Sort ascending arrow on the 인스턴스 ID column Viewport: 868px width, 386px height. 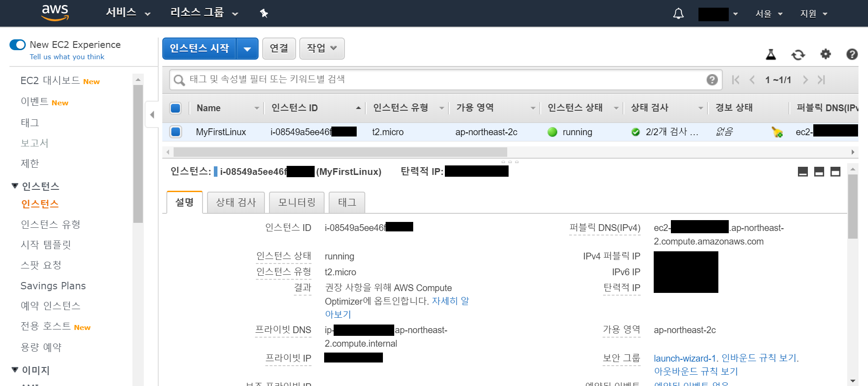[358, 108]
